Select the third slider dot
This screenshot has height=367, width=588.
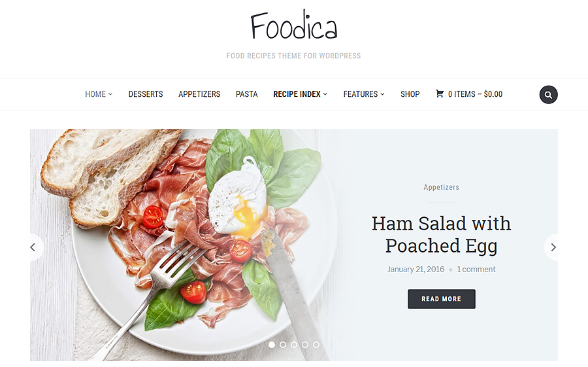[294, 345]
